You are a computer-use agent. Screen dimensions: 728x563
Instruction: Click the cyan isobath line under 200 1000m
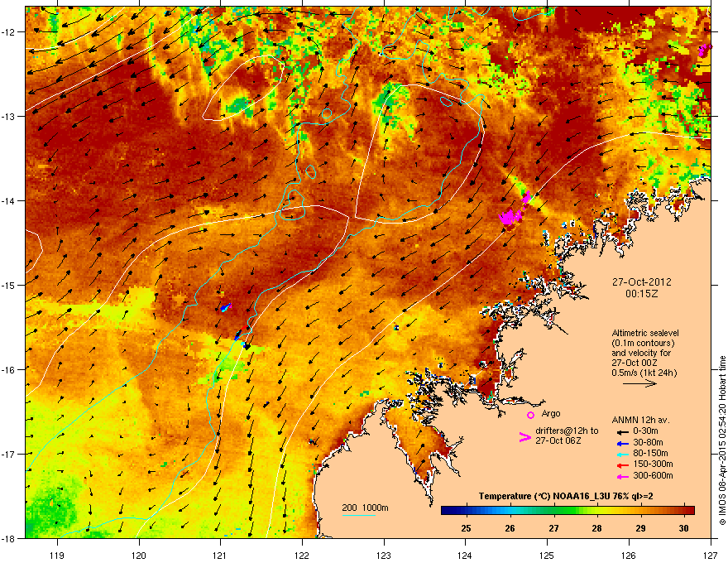(x=359, y=515)
